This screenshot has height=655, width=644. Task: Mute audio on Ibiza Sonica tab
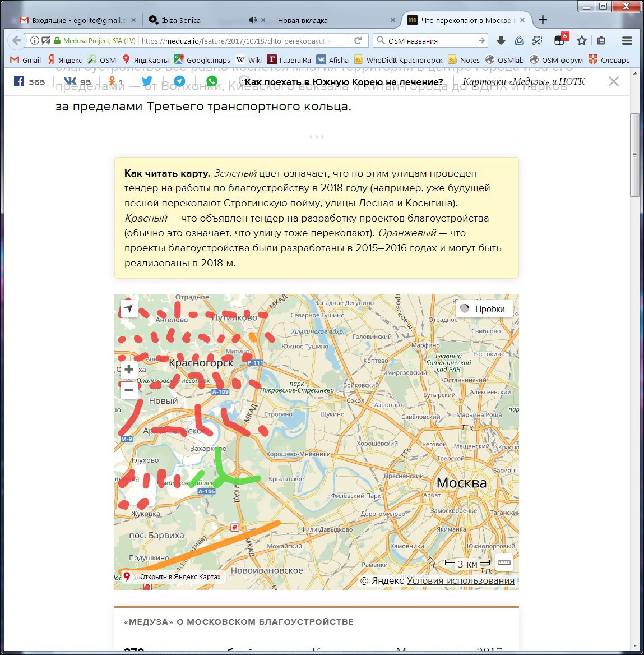(x=252, y=20)
